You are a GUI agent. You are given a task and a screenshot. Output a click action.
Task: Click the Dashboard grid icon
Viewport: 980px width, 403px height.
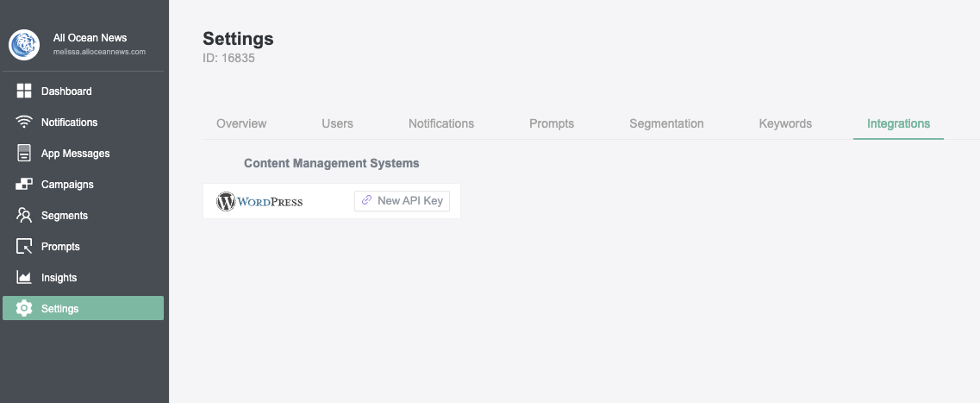24,91
